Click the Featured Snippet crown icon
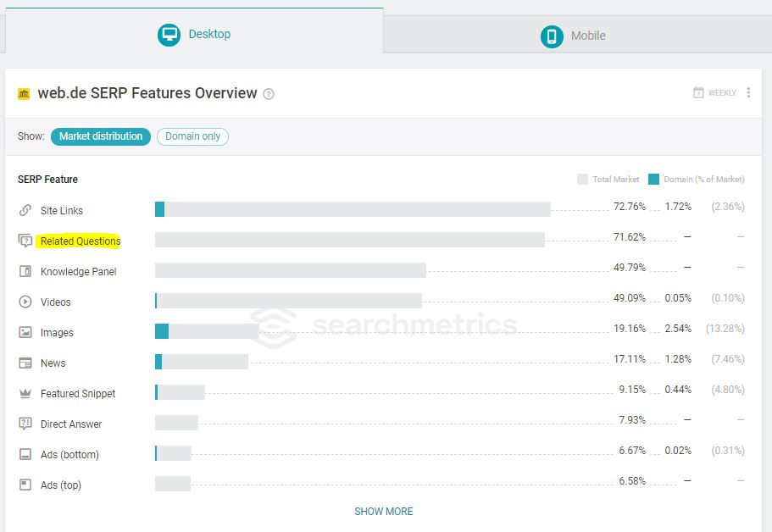 click(25, 394)
